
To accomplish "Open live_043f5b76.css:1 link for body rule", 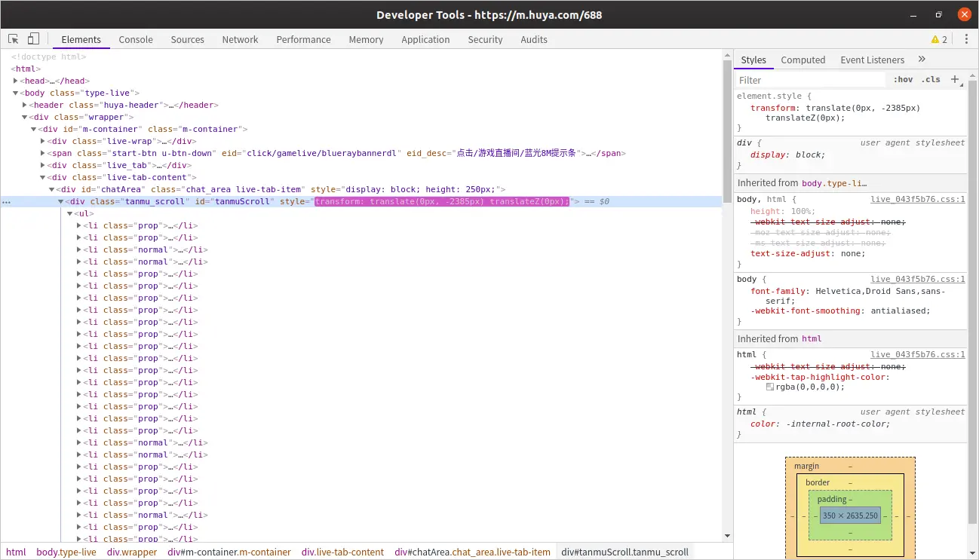I will [x=918, y=279].
